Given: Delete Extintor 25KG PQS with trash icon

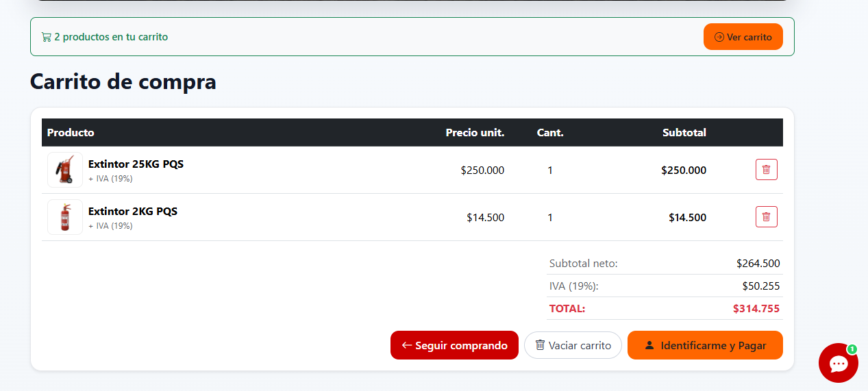Looking at the screenshot, I should 767,169.
